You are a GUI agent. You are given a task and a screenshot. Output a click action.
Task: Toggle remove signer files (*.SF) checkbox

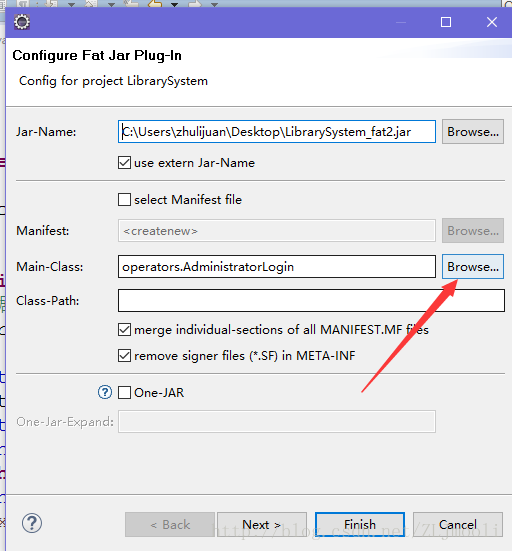click(x=124, y=356)
